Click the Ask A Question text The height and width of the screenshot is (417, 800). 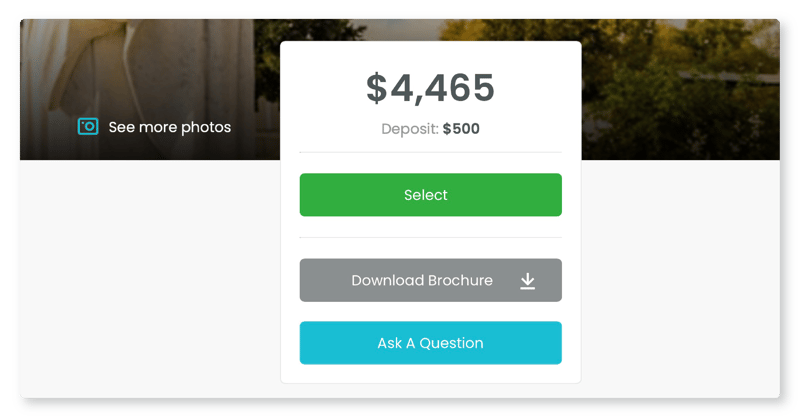[x=430, y=343]
